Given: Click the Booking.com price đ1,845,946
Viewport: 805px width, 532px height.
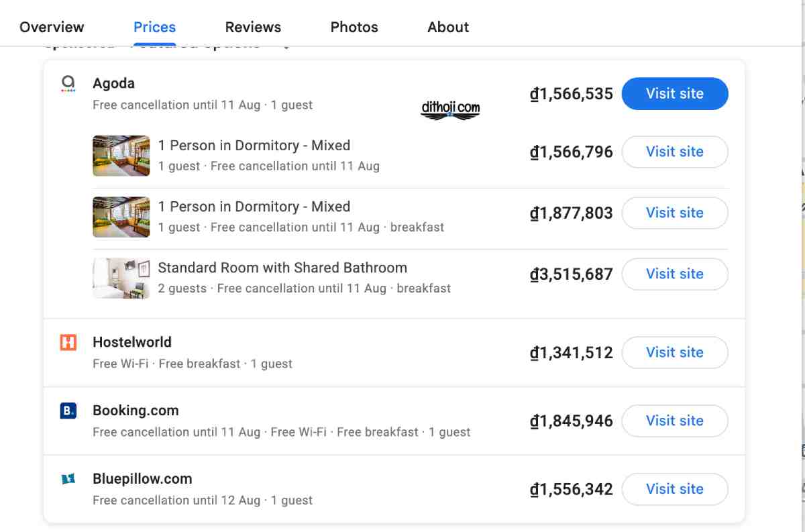Looking at the screenshot, I should (572, 421).
